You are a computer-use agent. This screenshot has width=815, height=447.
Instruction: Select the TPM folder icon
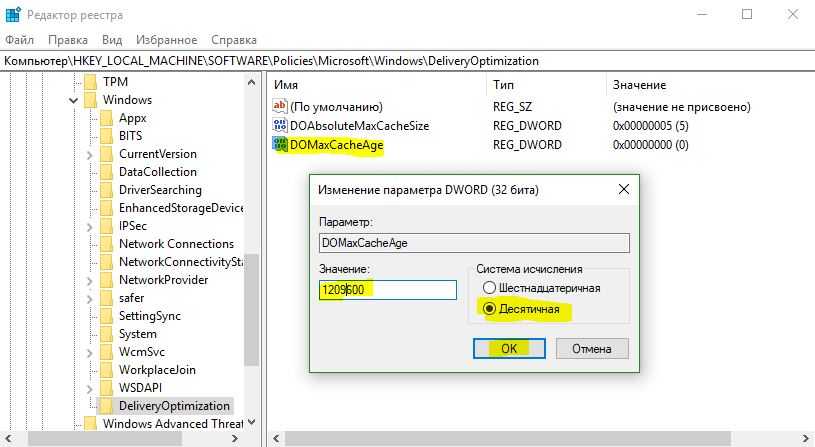91,82
